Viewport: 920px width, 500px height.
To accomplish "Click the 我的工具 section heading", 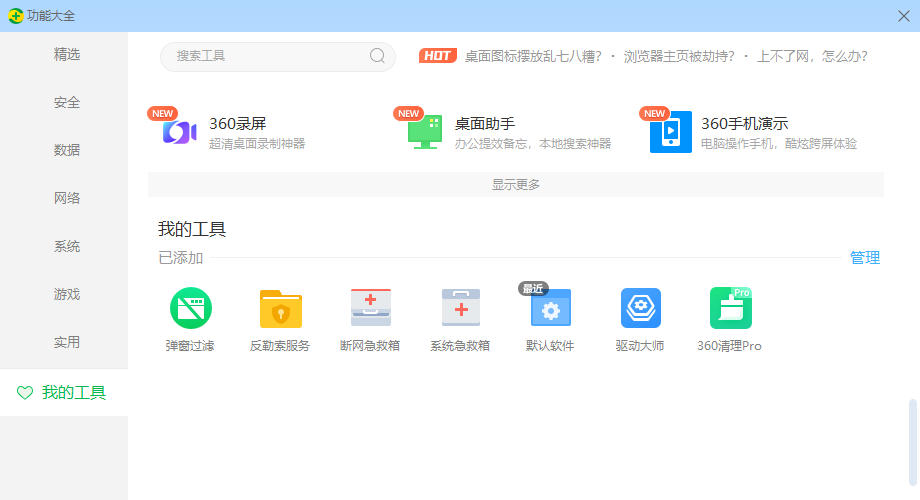I will tap(192, 229).
